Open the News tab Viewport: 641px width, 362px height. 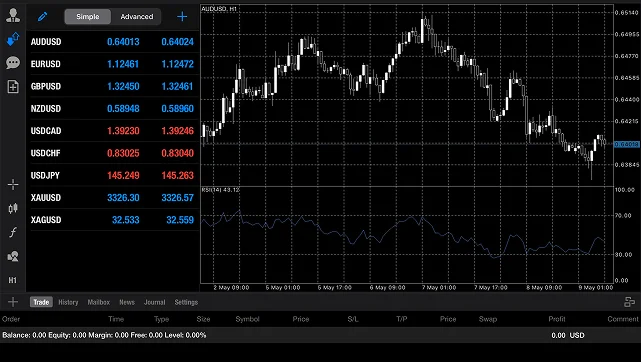(127, 302)
